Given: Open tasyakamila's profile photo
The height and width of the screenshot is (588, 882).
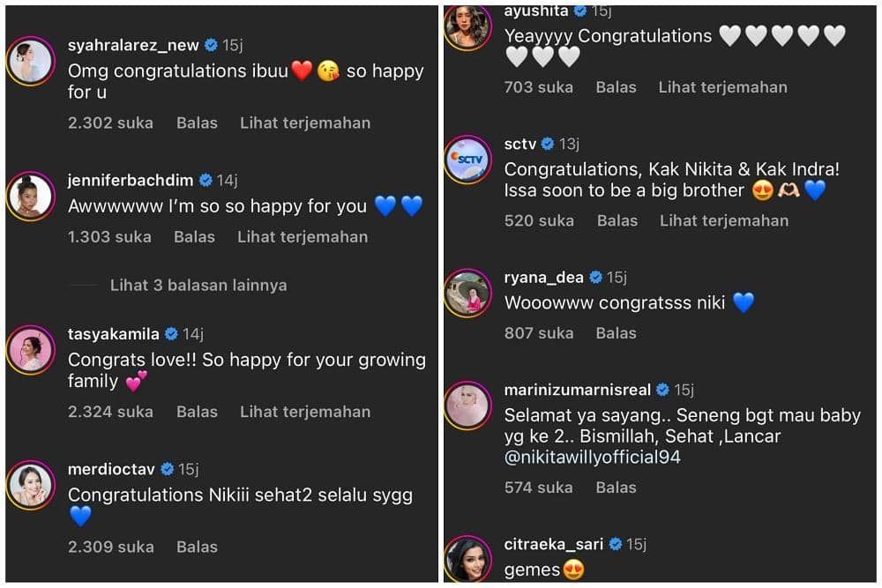Looking at the screenshot, I should tap(31, 350).
